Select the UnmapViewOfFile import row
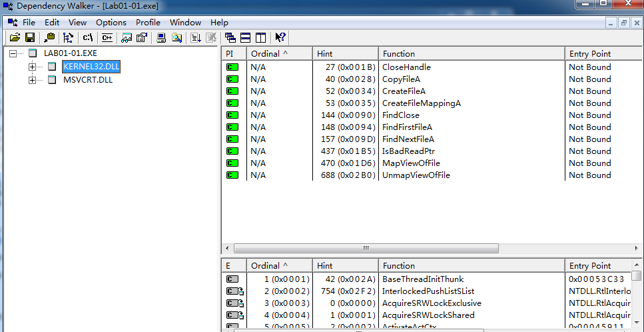644x332 pixels. [x=432, y=175]
